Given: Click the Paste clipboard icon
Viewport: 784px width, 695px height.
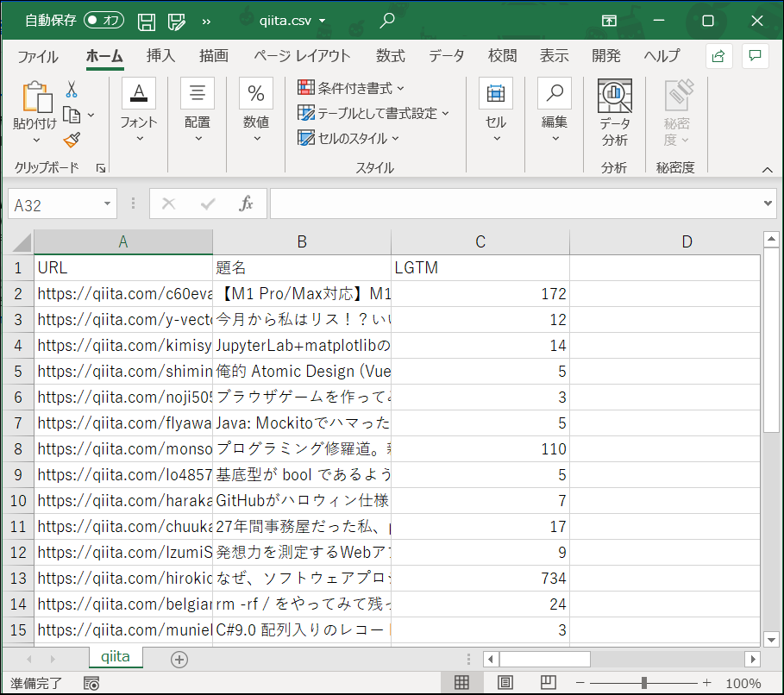Looking at the screenshot, I should (37, 97).
